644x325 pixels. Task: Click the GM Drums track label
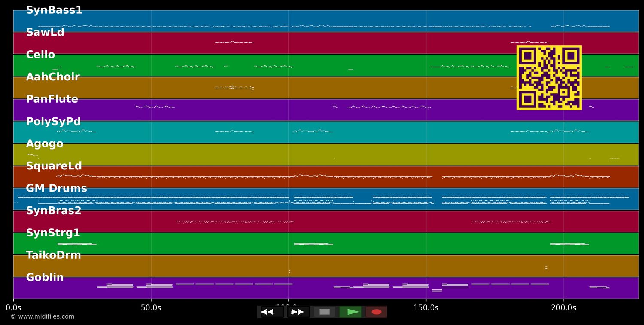point(56,189)
